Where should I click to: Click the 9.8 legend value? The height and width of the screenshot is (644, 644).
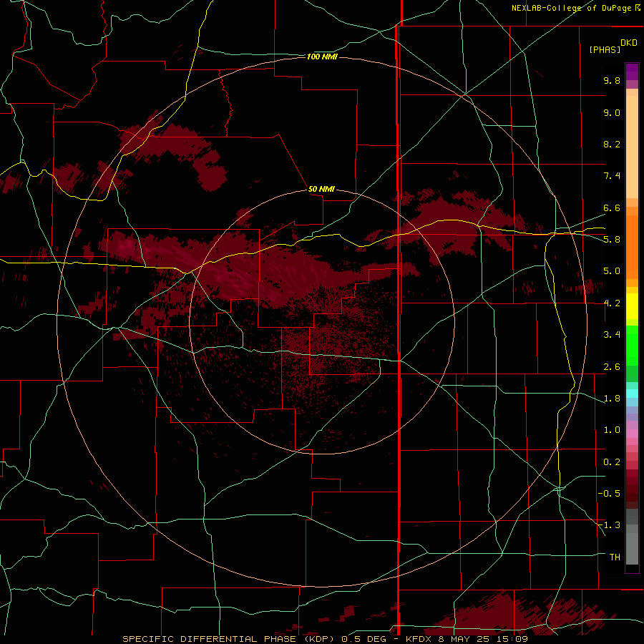(612, 80)
